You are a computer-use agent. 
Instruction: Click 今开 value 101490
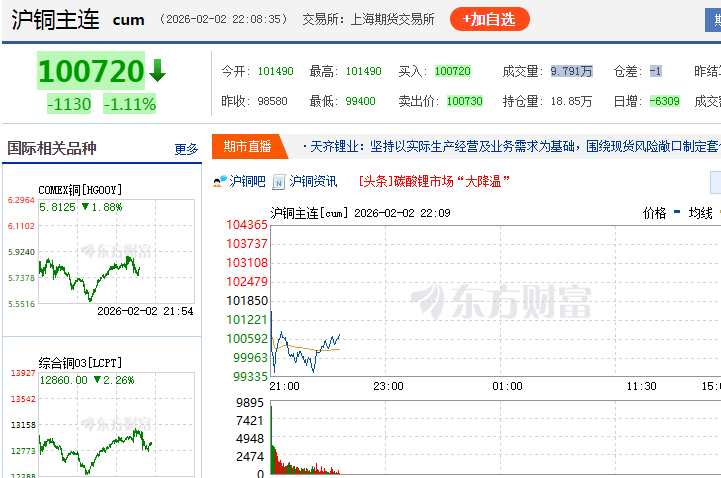click(x=275, y=71)
